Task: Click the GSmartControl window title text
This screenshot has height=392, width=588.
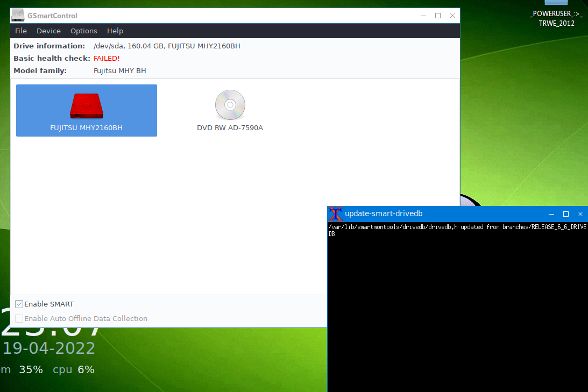Action: 52,16
